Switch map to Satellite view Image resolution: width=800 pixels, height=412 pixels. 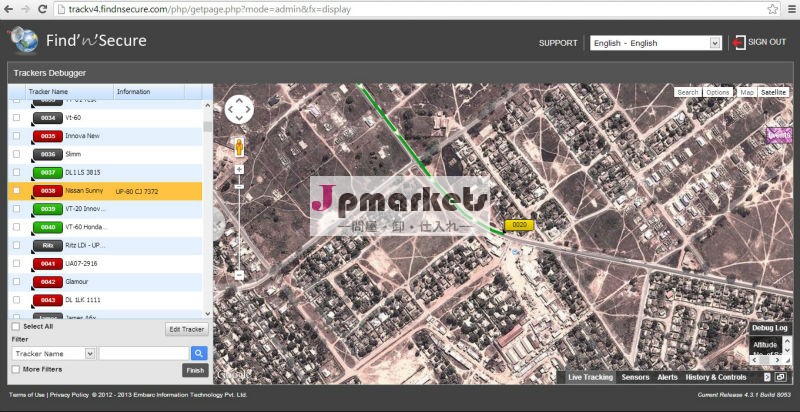772,92
